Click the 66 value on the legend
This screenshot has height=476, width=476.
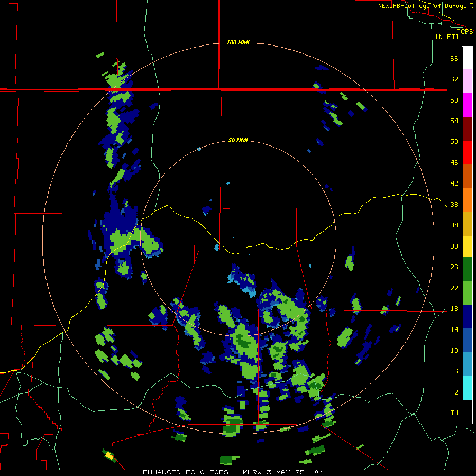(454, 59)
